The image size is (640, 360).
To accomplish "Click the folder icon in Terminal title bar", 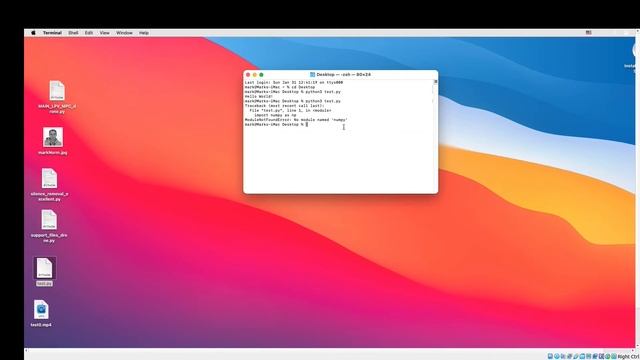I will click(x=312, y=75).
